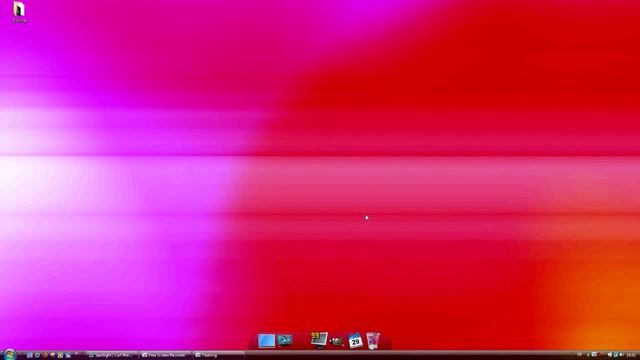Open the dark monitor icon in the dock
The image size is (640, 360).
[284, 340]
